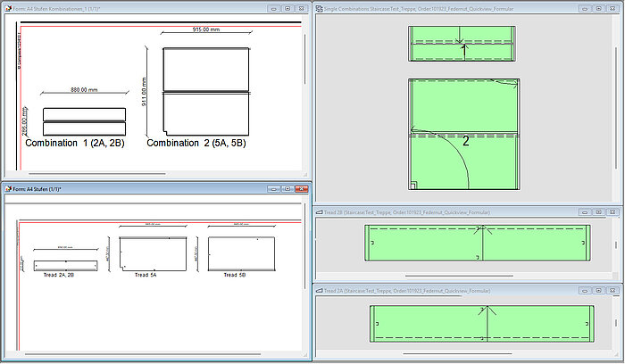Select the Combination 1 outline drawing

tap(85, 121)
